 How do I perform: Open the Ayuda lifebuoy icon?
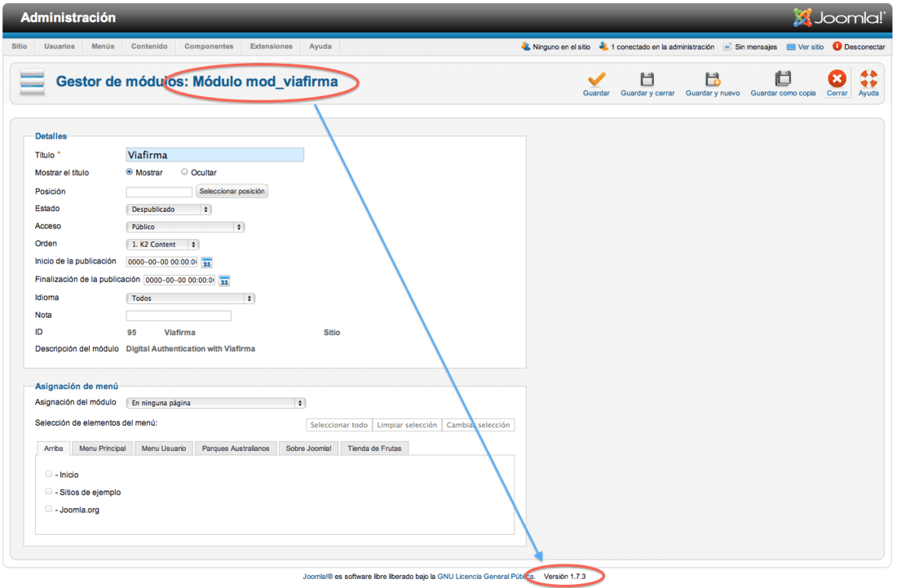(868, 78)
